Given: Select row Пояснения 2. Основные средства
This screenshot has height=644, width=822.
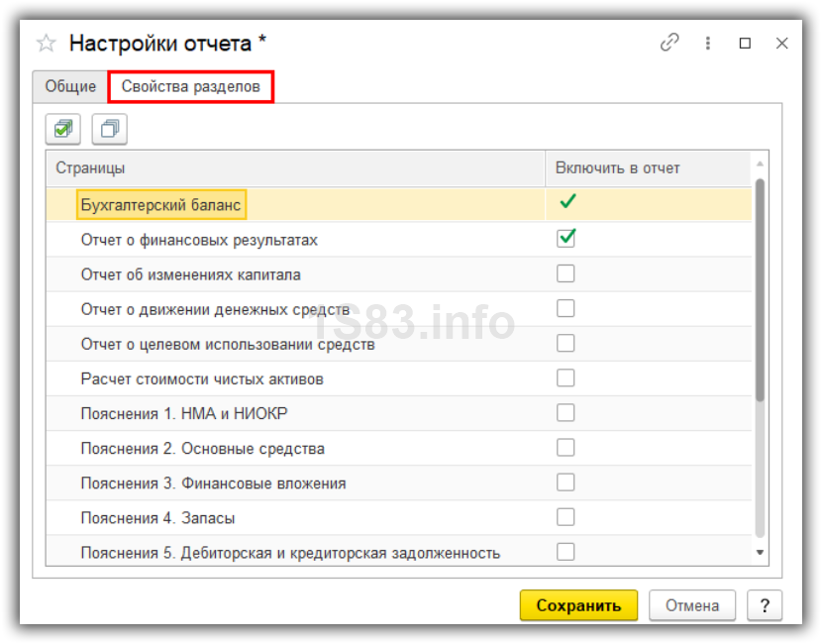Looking at the screenshot, I should coord(399,449).
